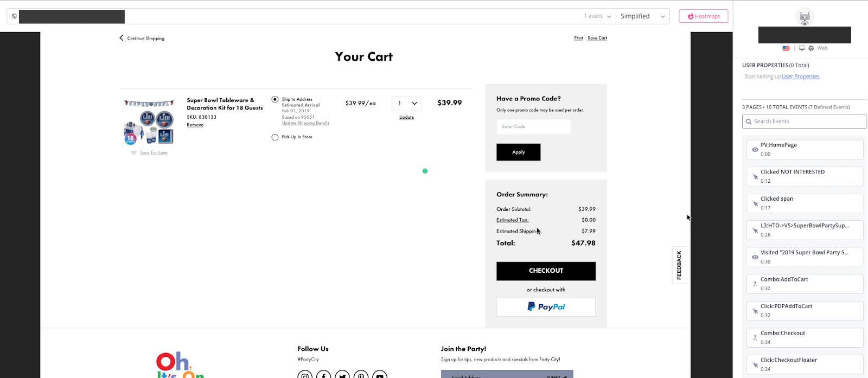868x378 pixels.
Task: Select the Clicked span event
Action: pos(805,203)
